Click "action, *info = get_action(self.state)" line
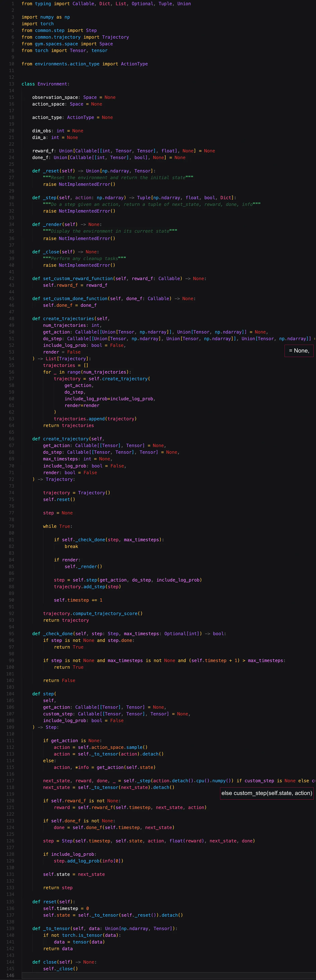This screenshot has width=316, height=980. point(105,768)
